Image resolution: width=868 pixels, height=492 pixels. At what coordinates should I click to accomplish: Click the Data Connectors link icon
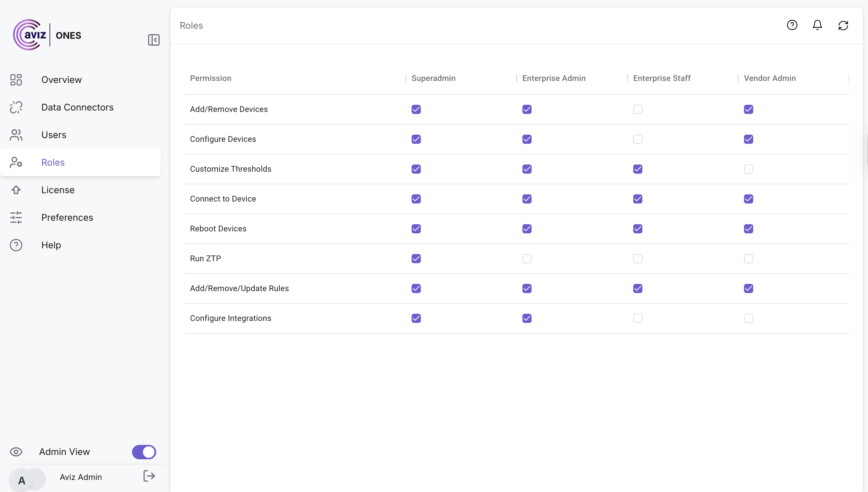click(16, 107)
